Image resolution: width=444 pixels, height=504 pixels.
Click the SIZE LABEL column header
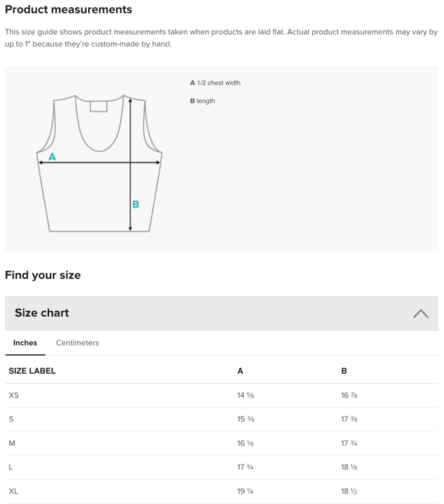(x=32, y=371)
